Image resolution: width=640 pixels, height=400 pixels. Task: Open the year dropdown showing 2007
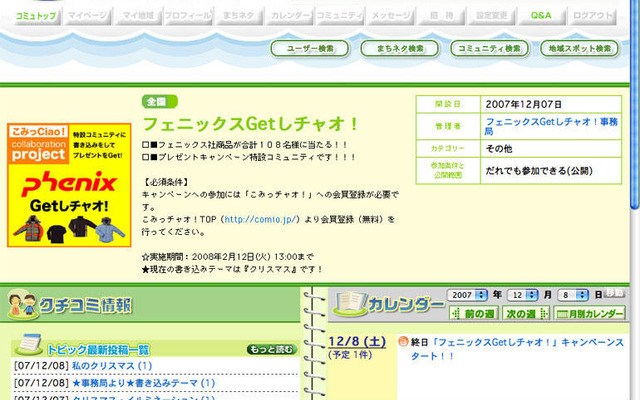coord(467,295)
